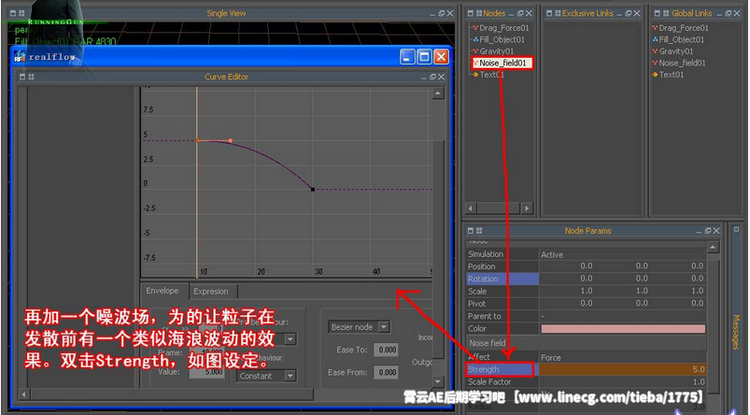
Task: Undock the Node Params panel
Action: 708,231
